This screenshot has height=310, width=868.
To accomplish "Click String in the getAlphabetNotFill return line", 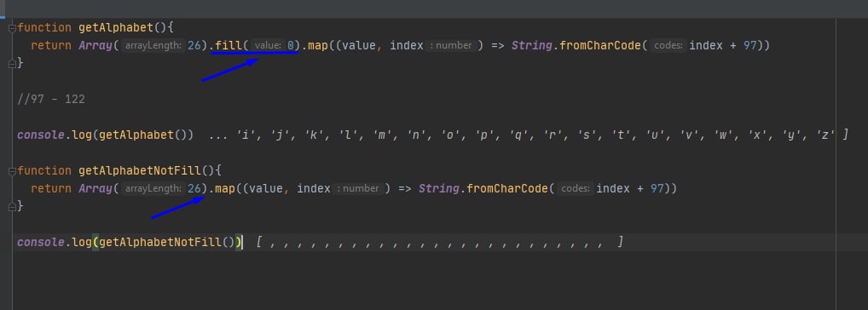I will click(439, 188).
